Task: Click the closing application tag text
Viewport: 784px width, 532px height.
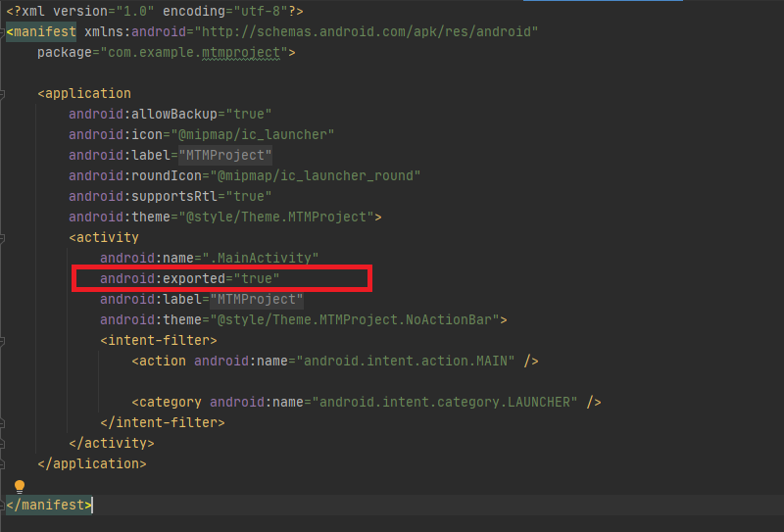Action: [92, 464]
